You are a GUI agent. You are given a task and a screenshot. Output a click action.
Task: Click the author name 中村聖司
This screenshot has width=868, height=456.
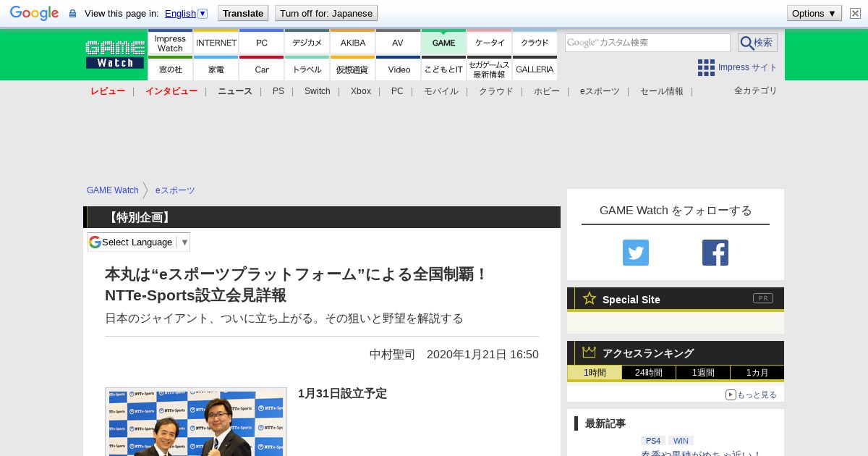click(393, 355)
